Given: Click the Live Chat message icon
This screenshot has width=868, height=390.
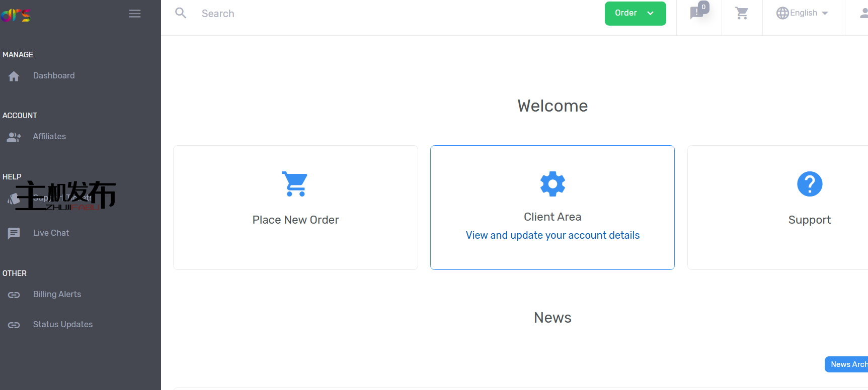Looking at the screenshot, I should tap(14, 233).
